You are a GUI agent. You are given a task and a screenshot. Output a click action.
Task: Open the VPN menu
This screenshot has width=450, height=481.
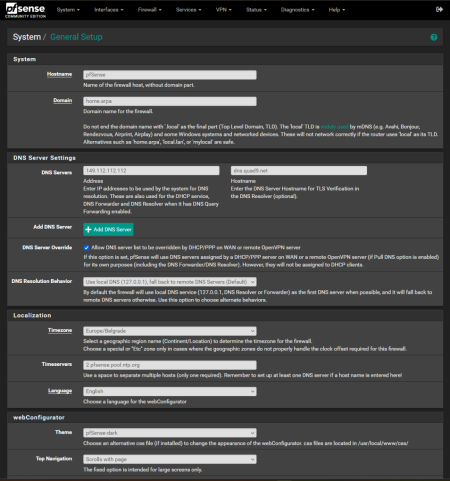coord(224,10)
